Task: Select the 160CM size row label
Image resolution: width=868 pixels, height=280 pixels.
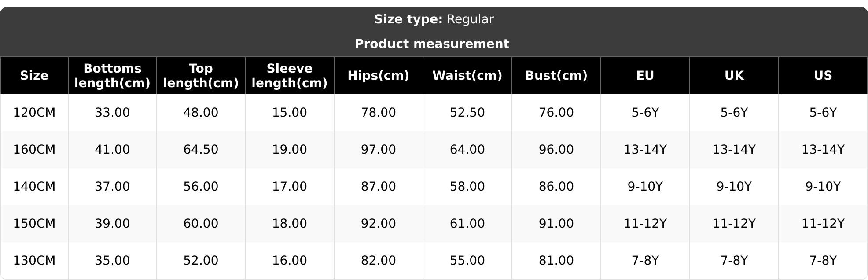Action: tap(34, 150)
